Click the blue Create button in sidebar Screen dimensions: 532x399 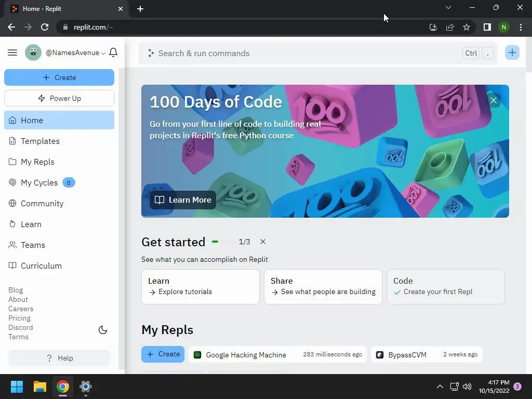pos(59,77)
